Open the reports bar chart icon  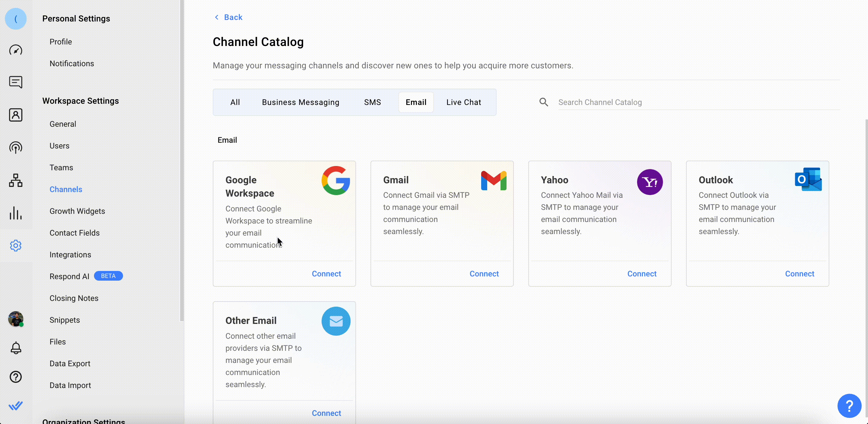(x=15, y=213)
